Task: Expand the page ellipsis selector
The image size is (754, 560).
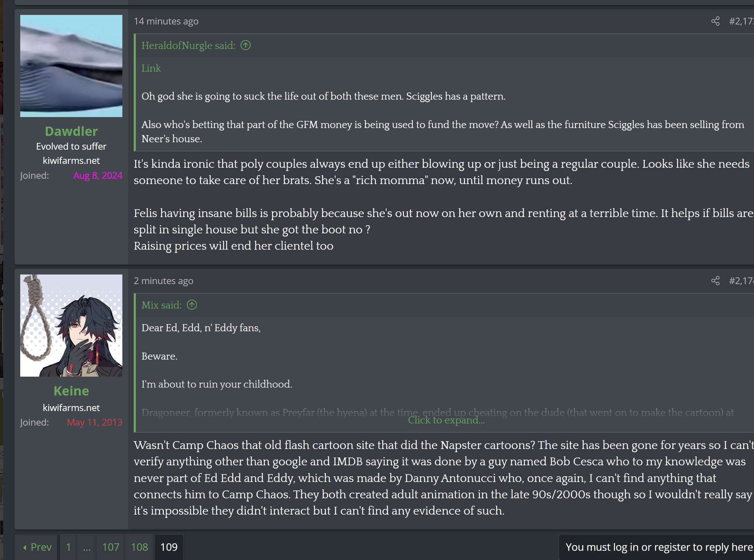Action: [x=87, y=547]
